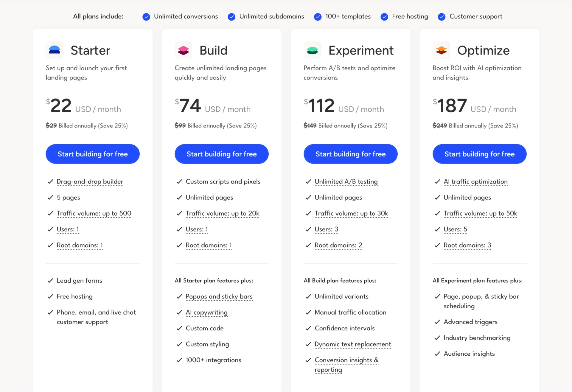This screenshot has width=572, height=392.
Task: Click the checkmark badge beside 100+ templates
Action: 318,17
